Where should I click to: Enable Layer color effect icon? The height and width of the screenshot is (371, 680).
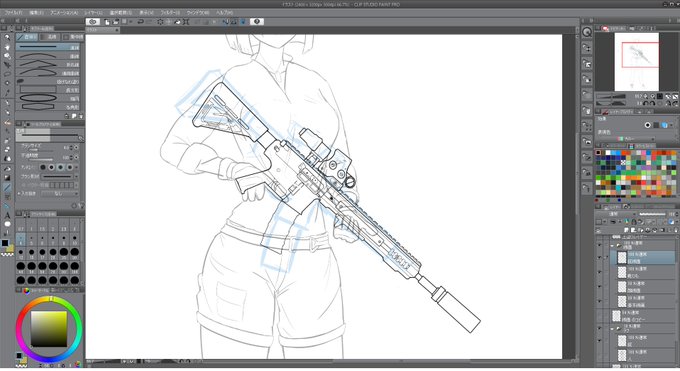click(x=665, y=125)
